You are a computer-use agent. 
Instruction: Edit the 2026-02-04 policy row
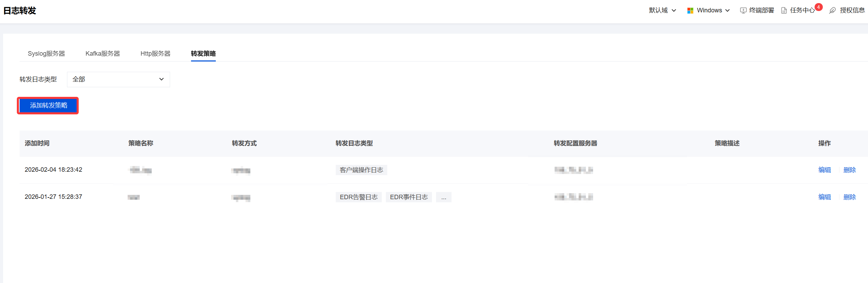coord(824,170)
